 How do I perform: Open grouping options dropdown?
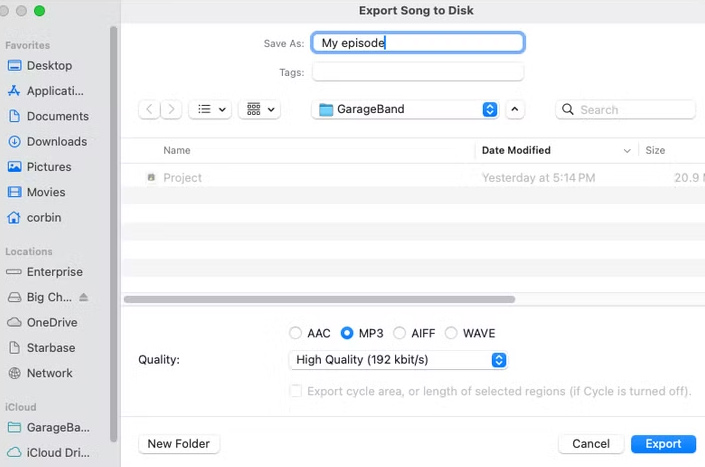[260, 109]
